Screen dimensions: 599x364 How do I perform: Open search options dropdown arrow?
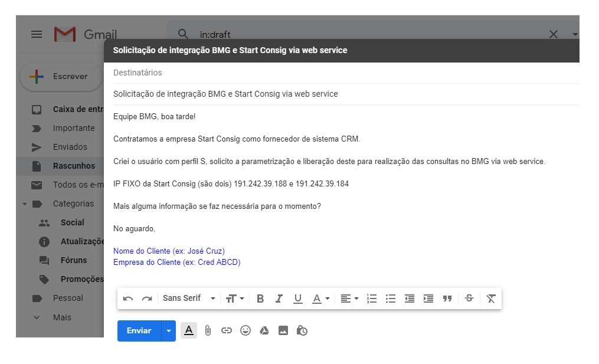click(575, 34)
